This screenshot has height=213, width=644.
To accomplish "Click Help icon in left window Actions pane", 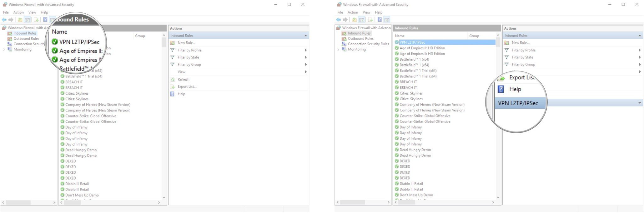I will click(x=172, y=94).
